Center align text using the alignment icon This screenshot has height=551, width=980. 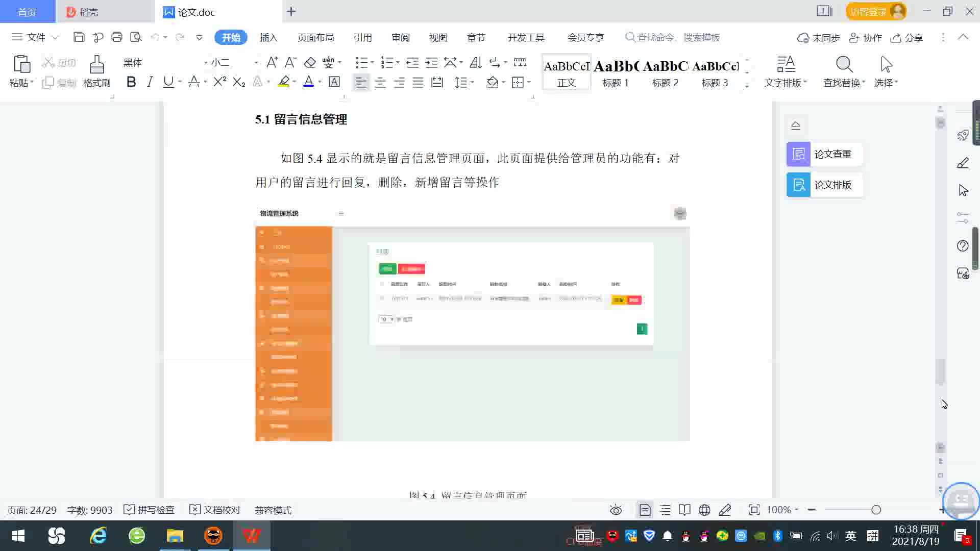(x=380, y=83)
